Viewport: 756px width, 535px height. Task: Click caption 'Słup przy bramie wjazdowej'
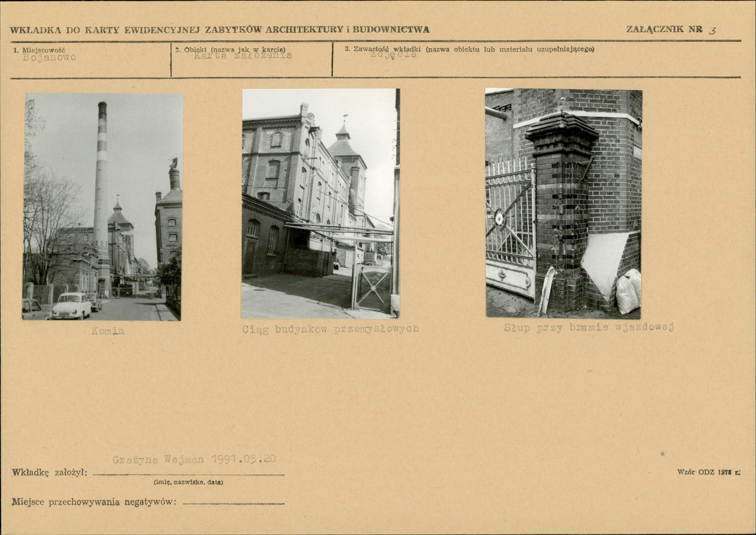click(589, 327)
